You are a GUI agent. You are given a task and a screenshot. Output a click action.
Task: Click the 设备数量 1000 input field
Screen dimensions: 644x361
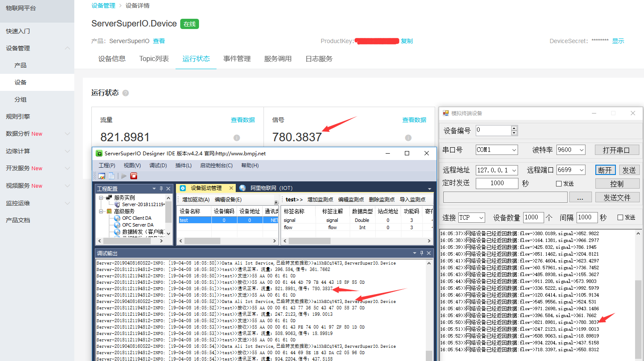(533, 217)
